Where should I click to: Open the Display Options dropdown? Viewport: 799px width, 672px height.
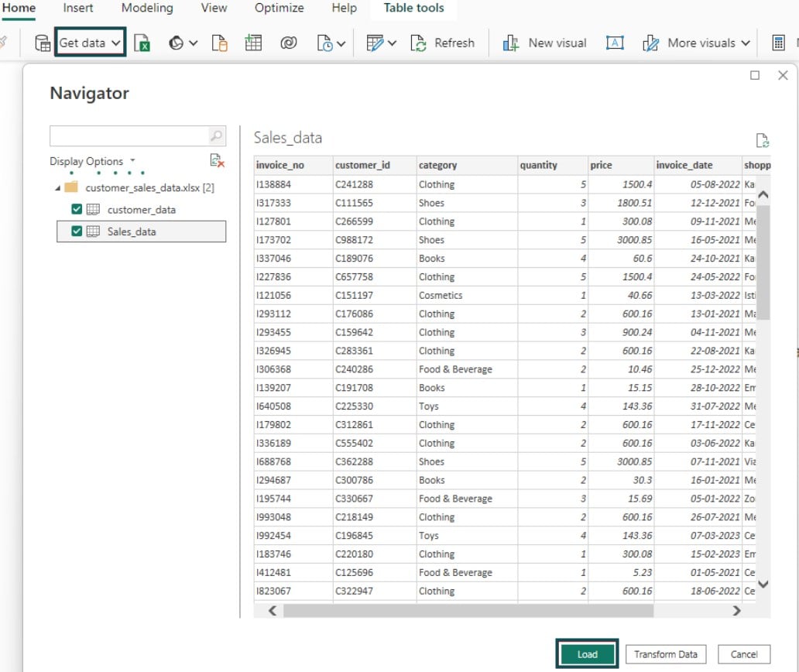tap(132, 161)
